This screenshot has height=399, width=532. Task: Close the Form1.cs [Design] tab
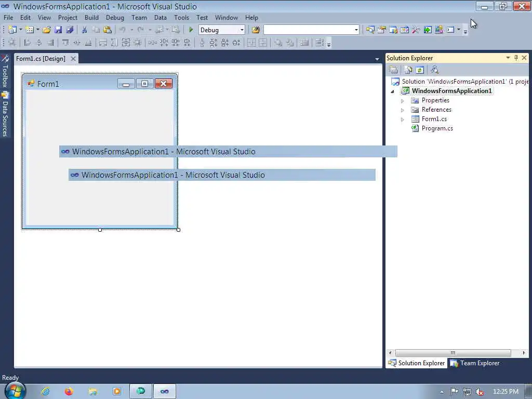pyautogui.click(x=73, y=59)
